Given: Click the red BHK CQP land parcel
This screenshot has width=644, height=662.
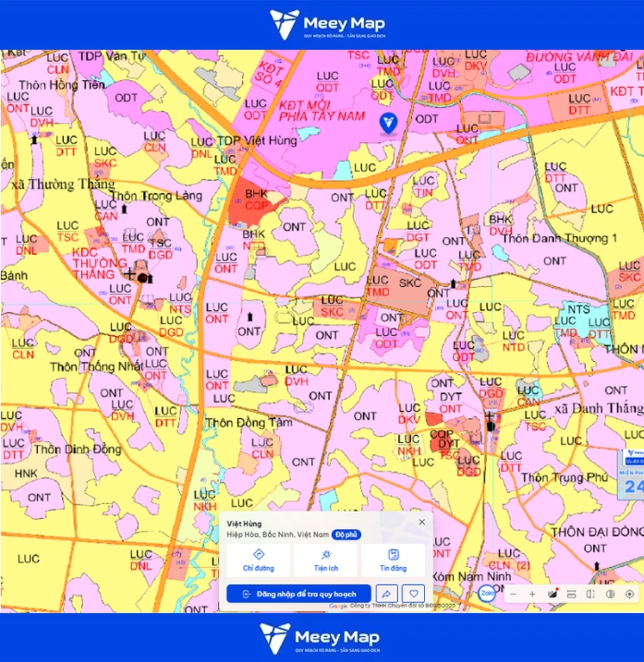Looking at the screenshot, I should coord(252,202).
